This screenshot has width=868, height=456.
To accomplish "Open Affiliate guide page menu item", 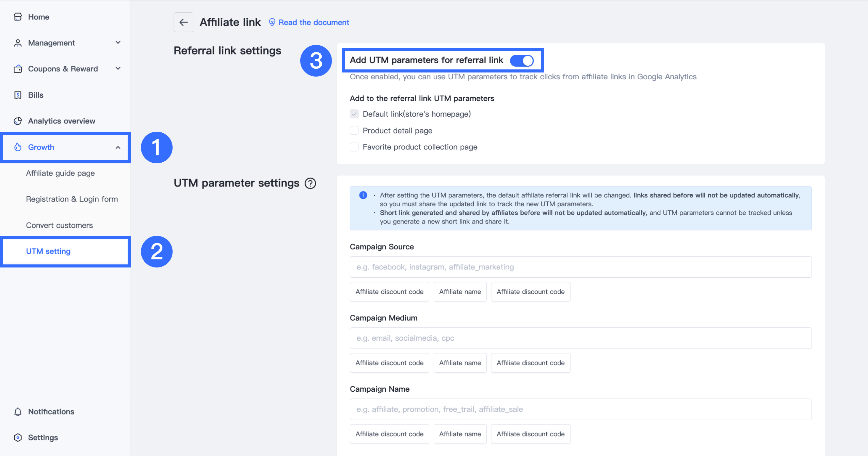I will (x=60, y=173).
